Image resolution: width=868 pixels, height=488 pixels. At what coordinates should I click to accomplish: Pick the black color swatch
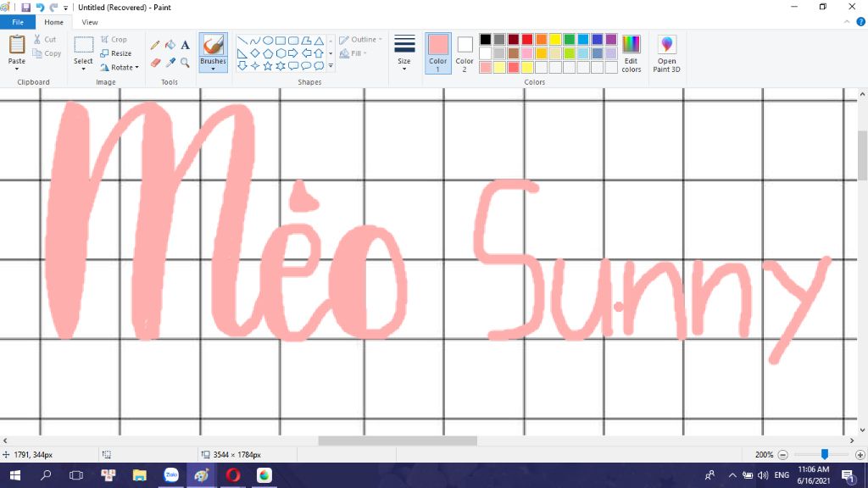click(486, 39)
